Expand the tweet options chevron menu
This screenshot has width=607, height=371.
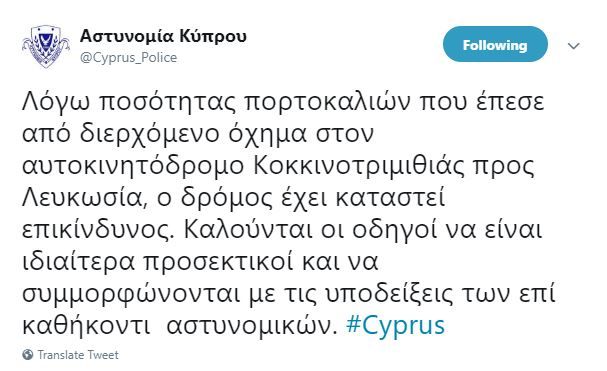(573, 46)
